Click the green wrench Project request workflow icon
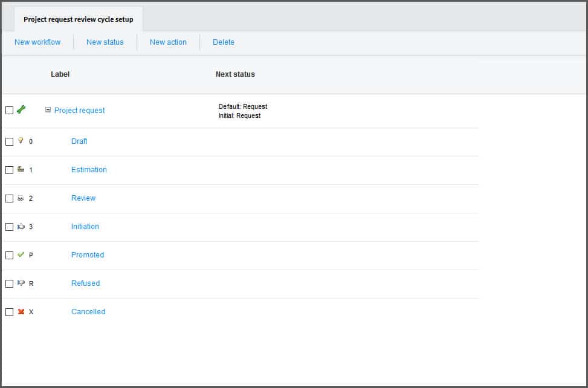The image size is (588, 388). 21,109
